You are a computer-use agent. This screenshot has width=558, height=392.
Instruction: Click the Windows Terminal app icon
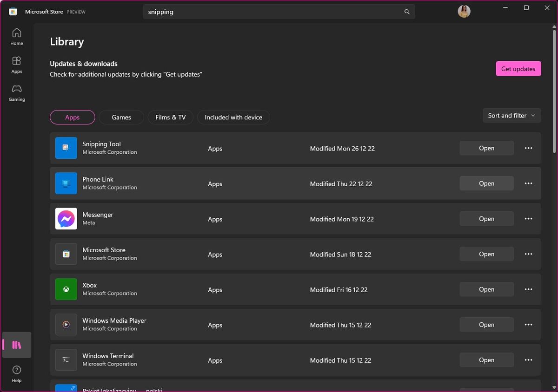click(66, 359)
